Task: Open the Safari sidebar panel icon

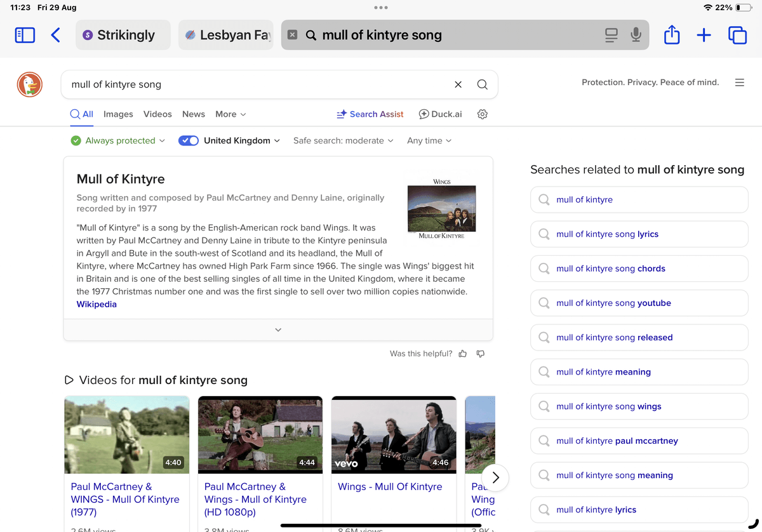Action: point(25,35)
